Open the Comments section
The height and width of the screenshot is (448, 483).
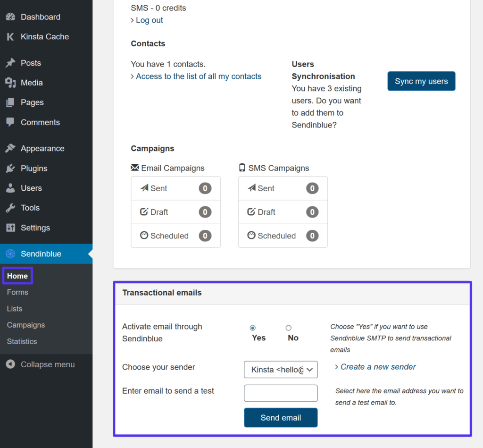point(40,122)
